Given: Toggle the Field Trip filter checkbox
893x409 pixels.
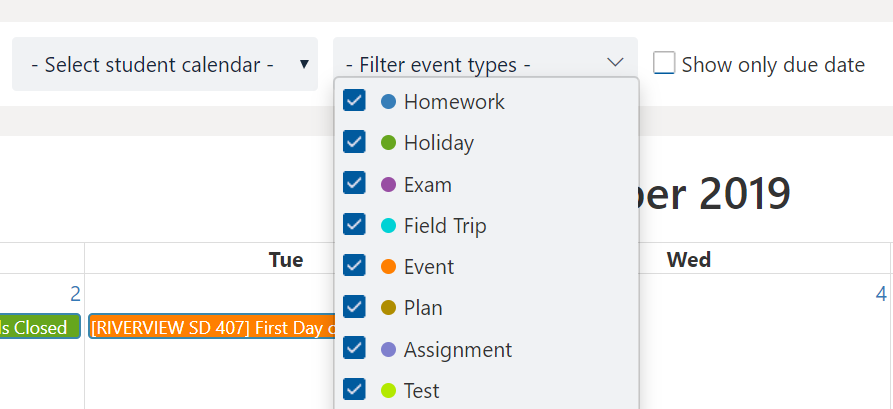Looking at the screenshot, I should tap(354, 224).
